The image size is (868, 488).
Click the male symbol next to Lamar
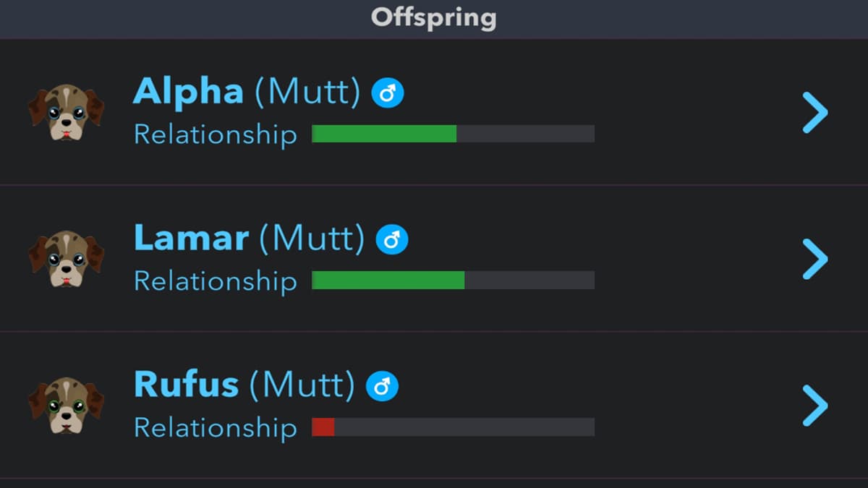coord(392,239)
